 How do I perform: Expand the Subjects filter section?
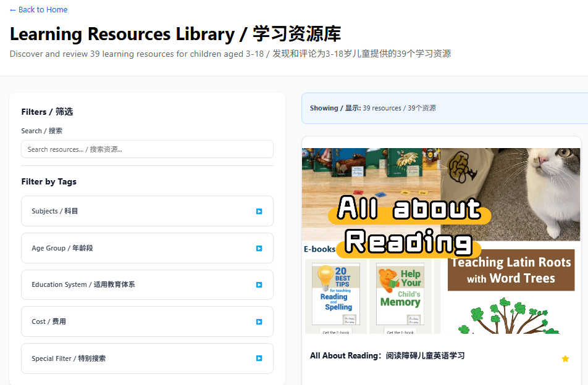tap(147, 211)
